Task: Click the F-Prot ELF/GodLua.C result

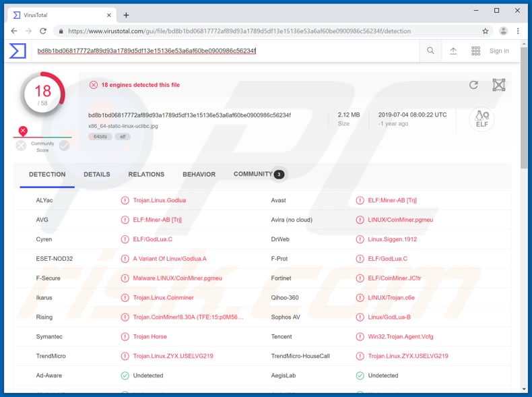Action: click(388, 259)
